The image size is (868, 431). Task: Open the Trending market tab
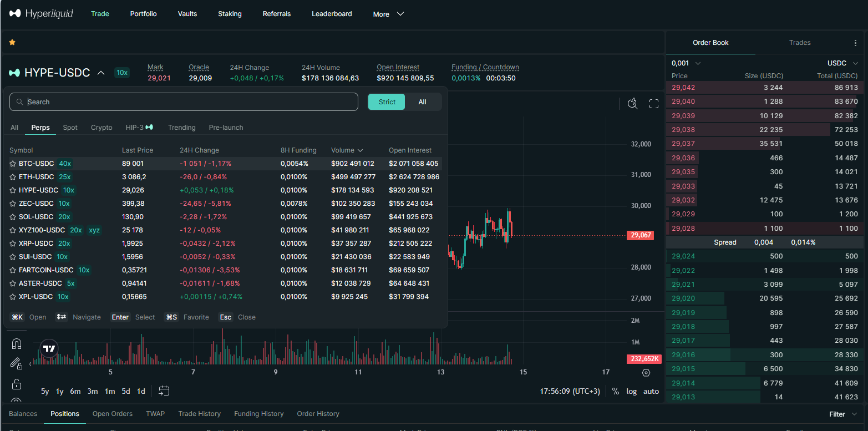pyautogui.click(x=182, y=128)
